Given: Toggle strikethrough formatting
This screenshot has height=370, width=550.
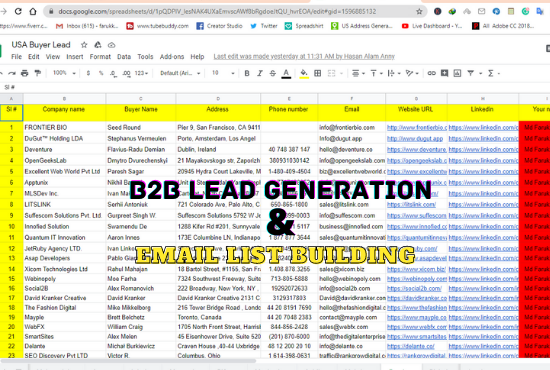Looking at the screenshot, I should coord(273,73).
